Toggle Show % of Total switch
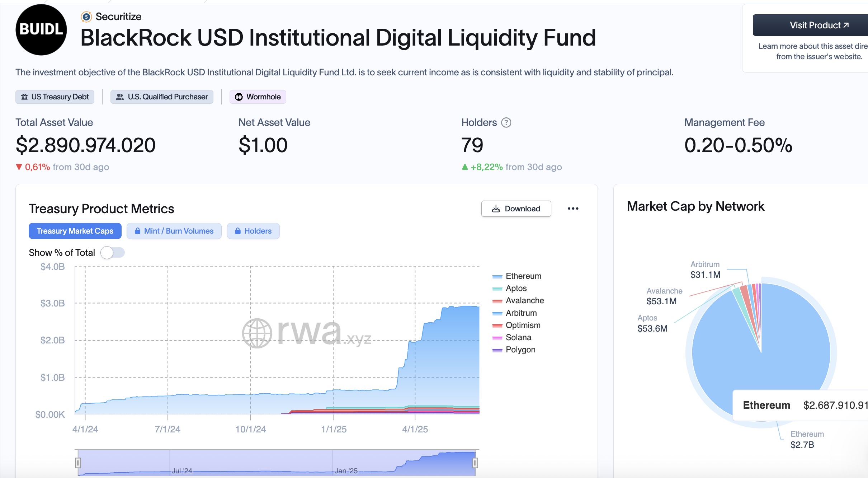Image resolution: width=868 pixels, height=478 pixels. [113, 253]
